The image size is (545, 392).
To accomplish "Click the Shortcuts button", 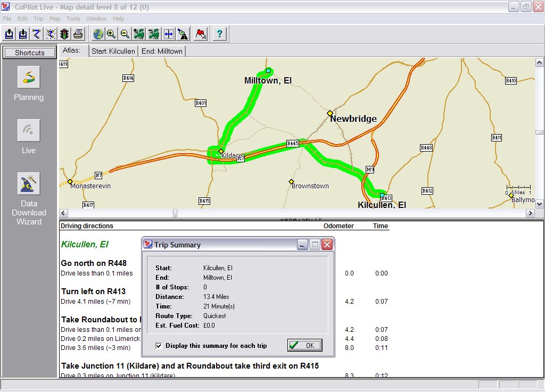I will click(x=30, y=53).
